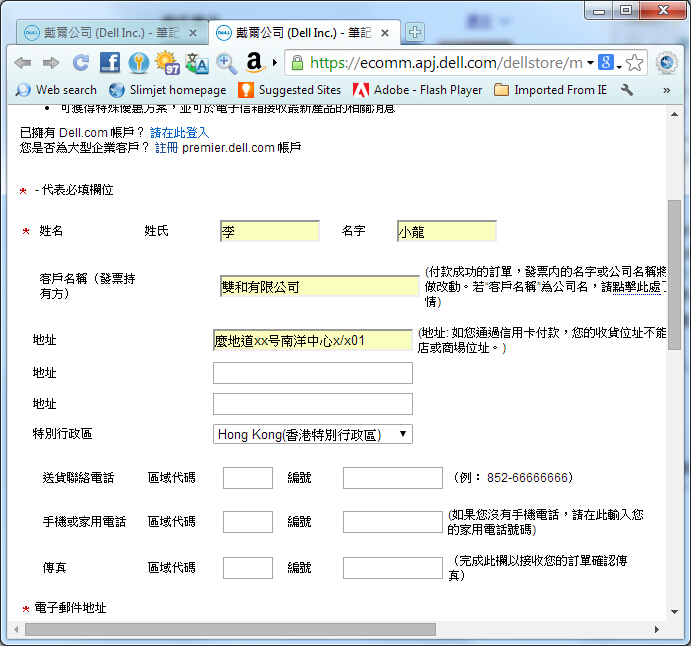Click the zoom magnifier toolbar icon
Viewport: 691px width, 646px height.
point(227,63)
